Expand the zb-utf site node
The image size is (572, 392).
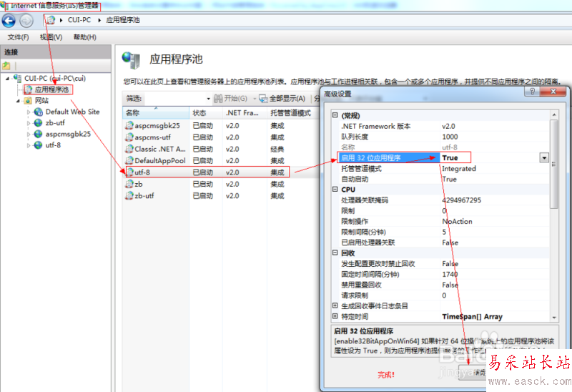point(29,123)
